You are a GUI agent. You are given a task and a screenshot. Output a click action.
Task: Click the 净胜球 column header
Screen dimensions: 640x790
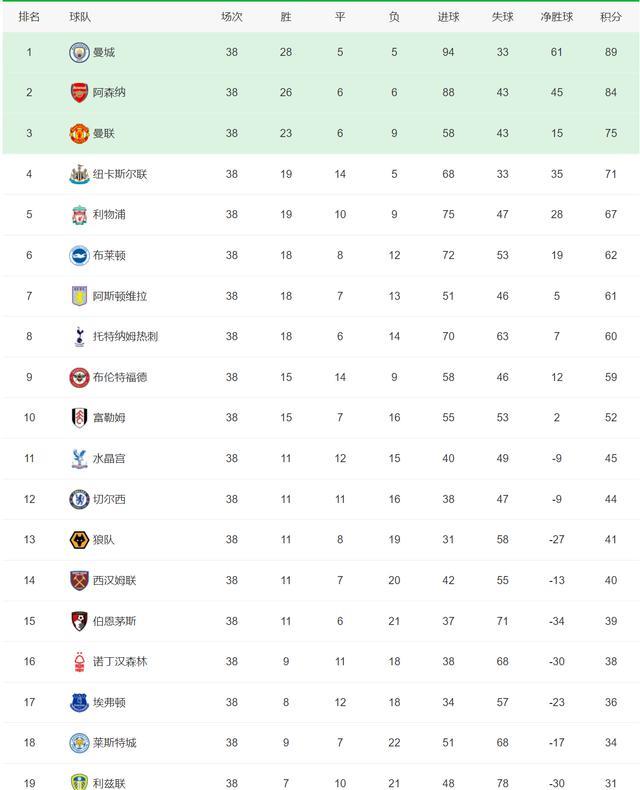pos(557,17)
